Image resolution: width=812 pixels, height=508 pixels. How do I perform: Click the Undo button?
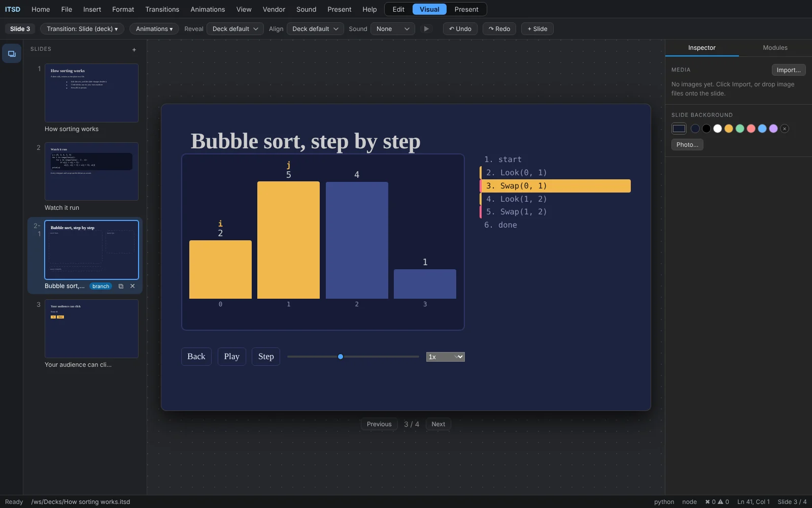pos(460,29)
